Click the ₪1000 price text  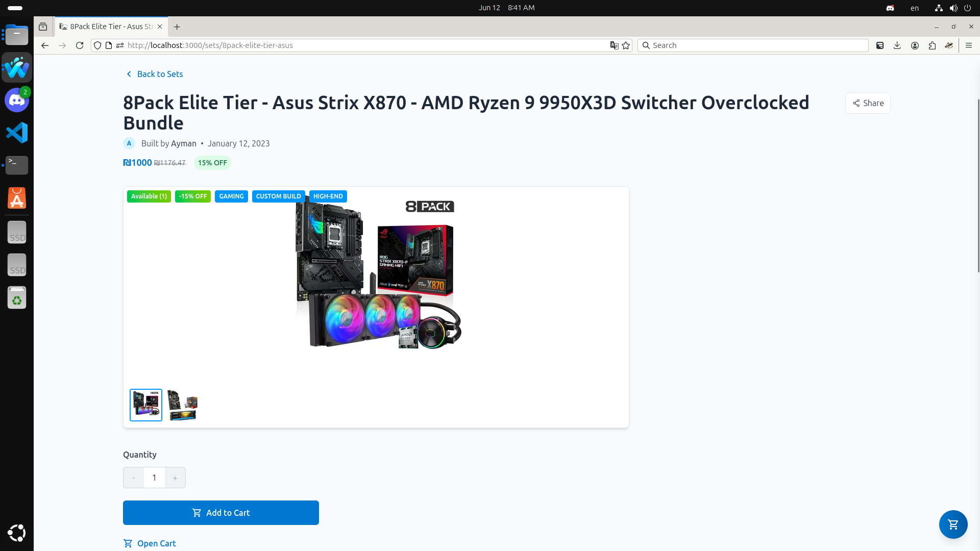pos(137,163)
